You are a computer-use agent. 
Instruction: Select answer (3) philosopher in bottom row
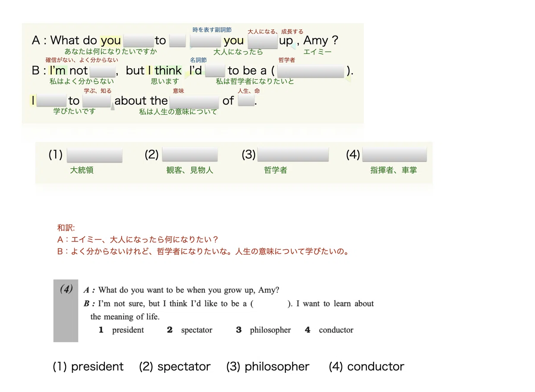tap(268, 367)
